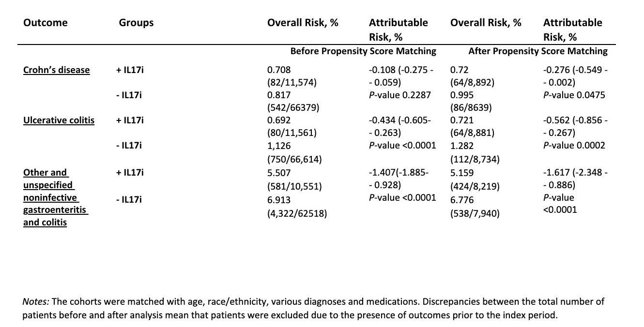
Task: Click the 0.708 (82/11,574) overall risk cell
Action: point(291,76)
